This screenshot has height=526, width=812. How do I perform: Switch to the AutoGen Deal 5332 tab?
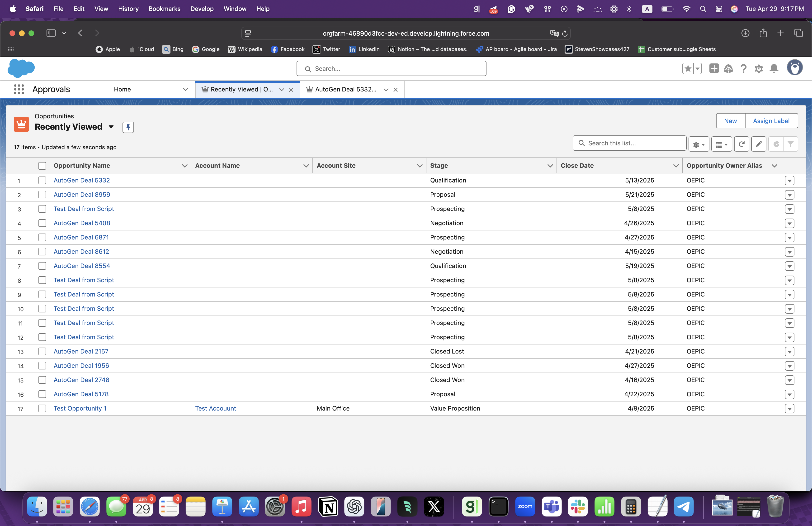point(345,89)
